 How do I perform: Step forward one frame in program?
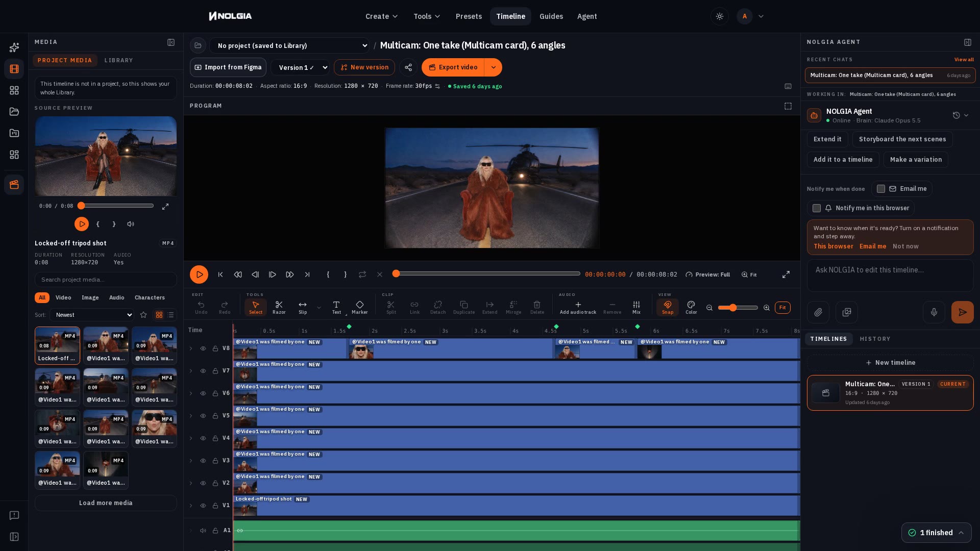(x=273, y=274)
